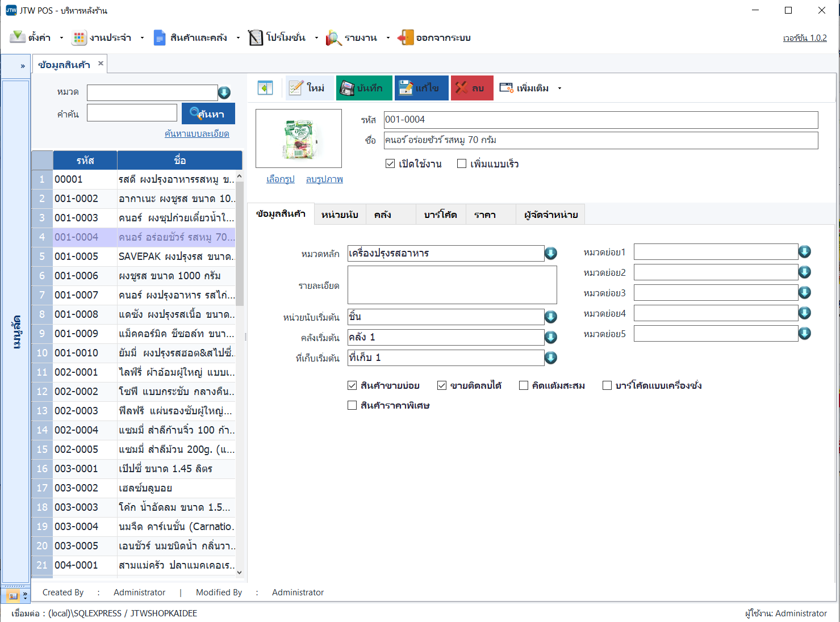Toggle the ขายติดลบได้ checkbox
The image size is (840, 622).
442,385
